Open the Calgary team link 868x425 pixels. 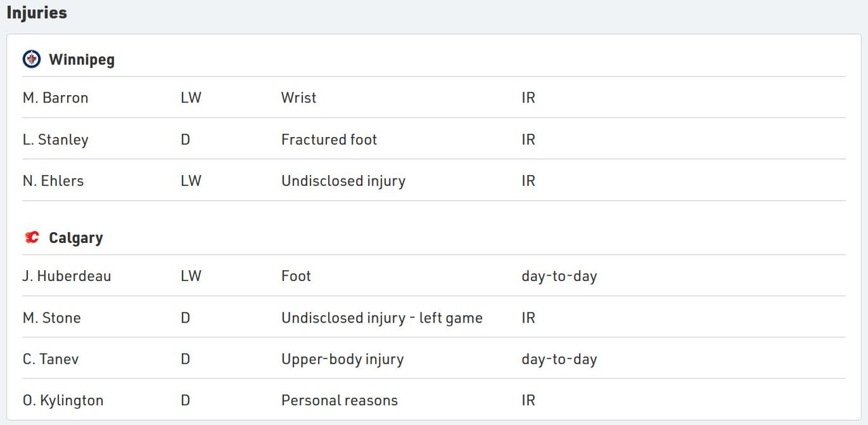click(76, 238)
